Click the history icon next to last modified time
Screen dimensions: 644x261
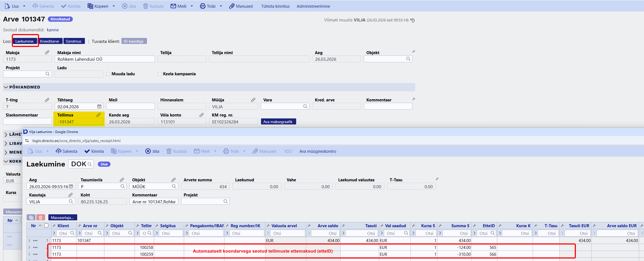pyautogui.click(x=412, y=20)
